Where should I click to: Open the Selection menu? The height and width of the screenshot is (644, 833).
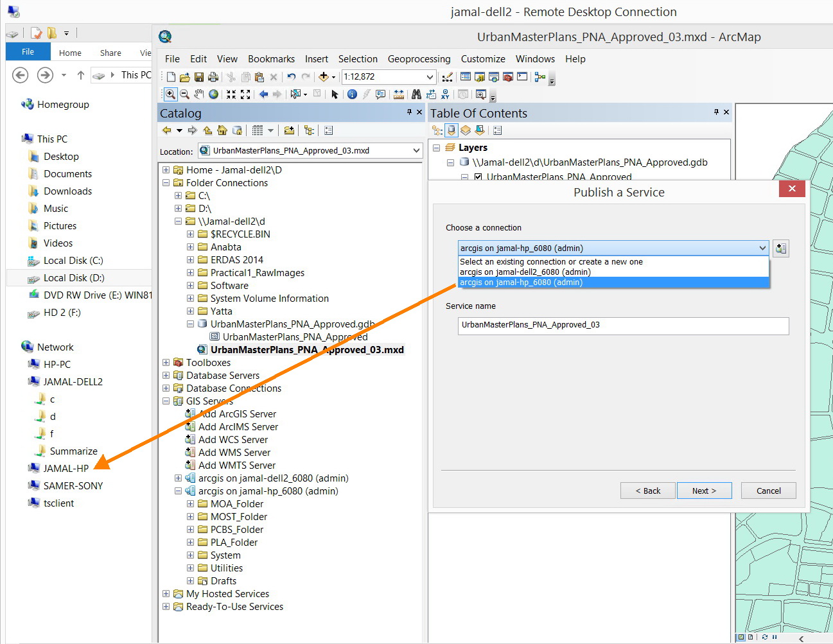(358, 59)
